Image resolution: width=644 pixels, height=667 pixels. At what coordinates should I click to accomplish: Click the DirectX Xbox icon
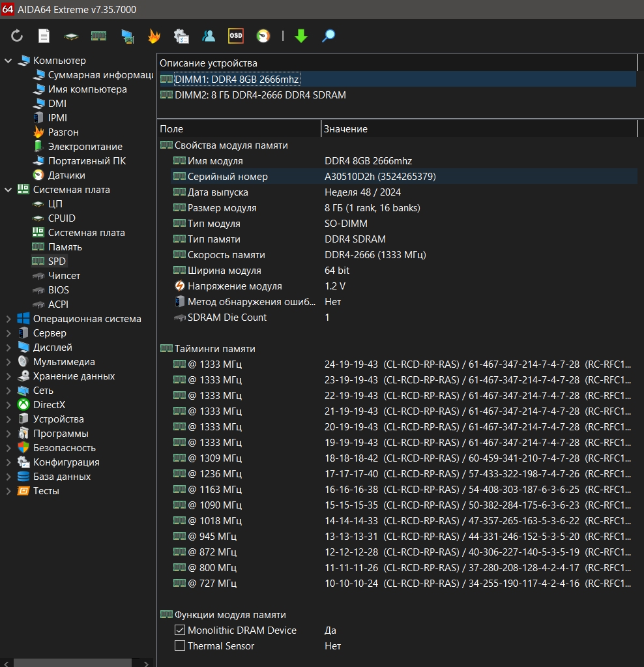pos(23,404)
